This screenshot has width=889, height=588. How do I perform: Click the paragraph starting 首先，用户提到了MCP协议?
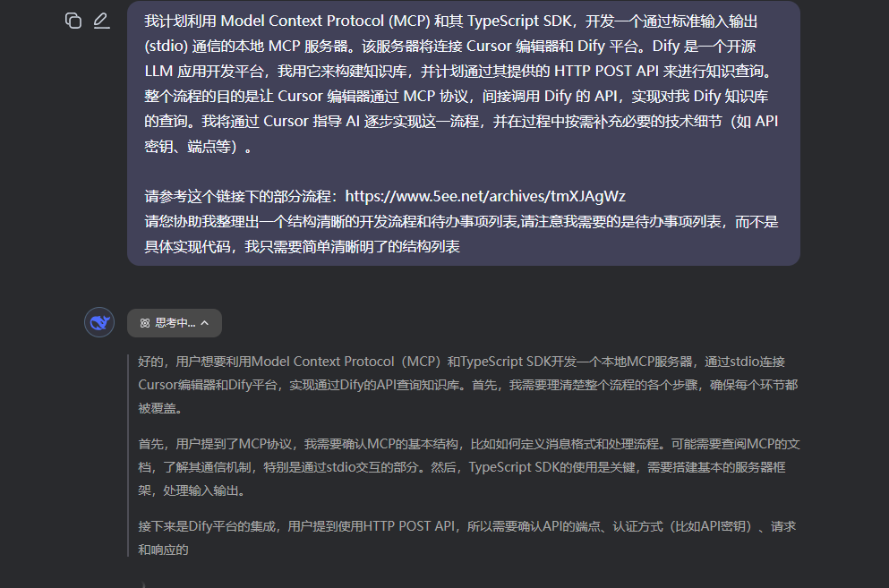pyautogui.click(x=469, y=467)
